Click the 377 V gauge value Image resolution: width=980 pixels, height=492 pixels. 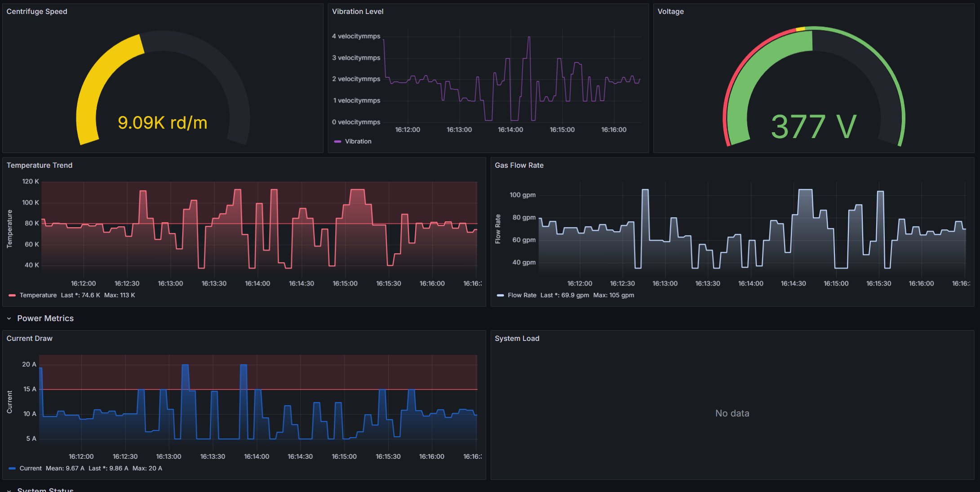tap(813, 126)
